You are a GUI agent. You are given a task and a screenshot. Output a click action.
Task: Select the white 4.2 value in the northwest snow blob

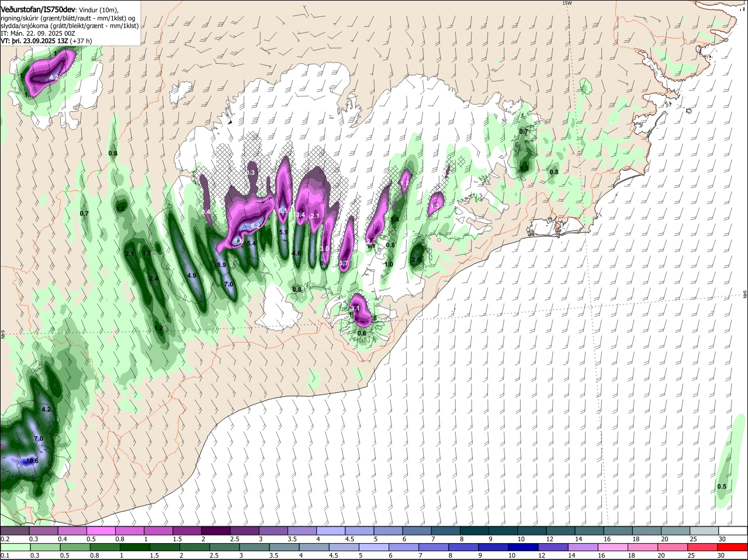(x=53, y=77)
